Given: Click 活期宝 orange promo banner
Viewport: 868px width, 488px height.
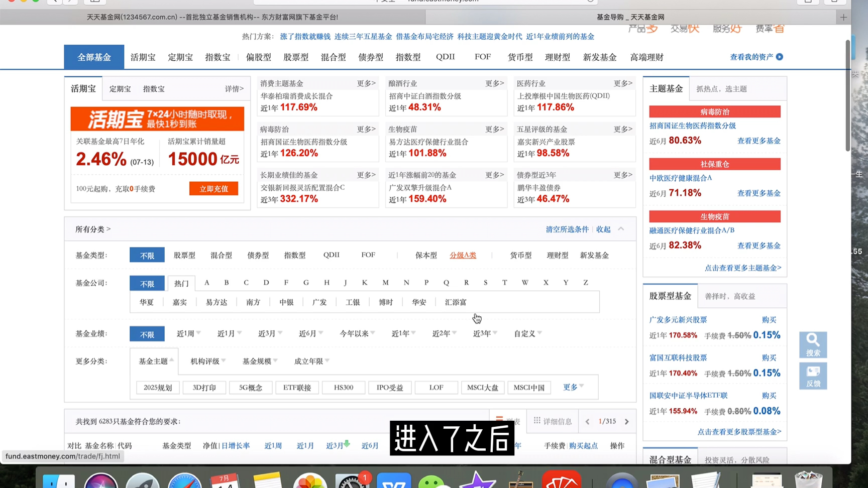Looking at the screenshot, I should tap(157, 118).
